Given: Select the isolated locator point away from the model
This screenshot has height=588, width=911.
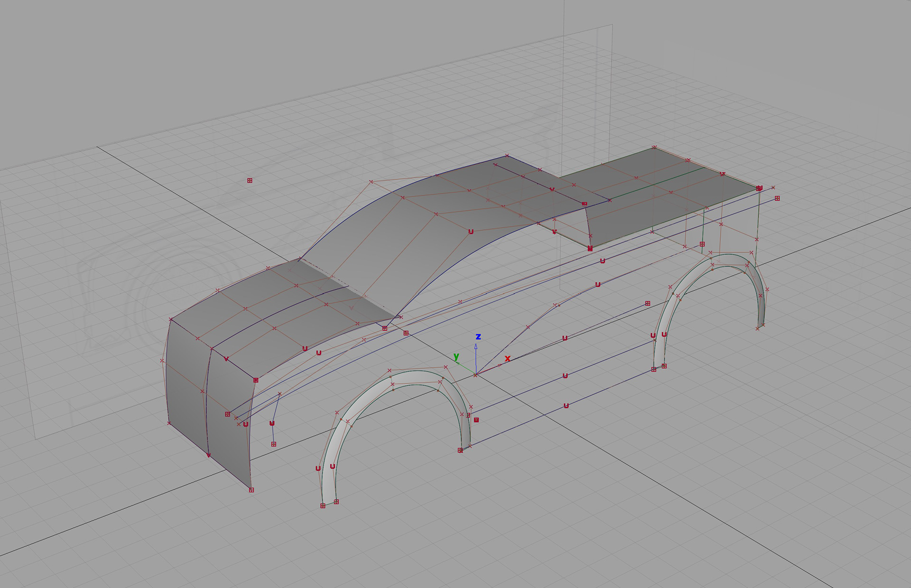Looking at the screenshot, I should coord(250,180).
